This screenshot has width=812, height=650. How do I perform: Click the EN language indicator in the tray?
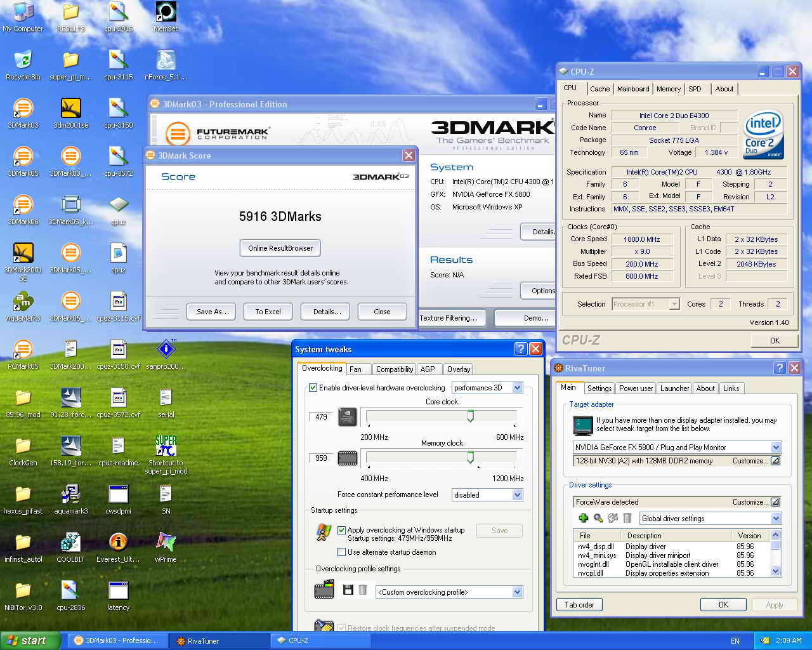point(735,641)
